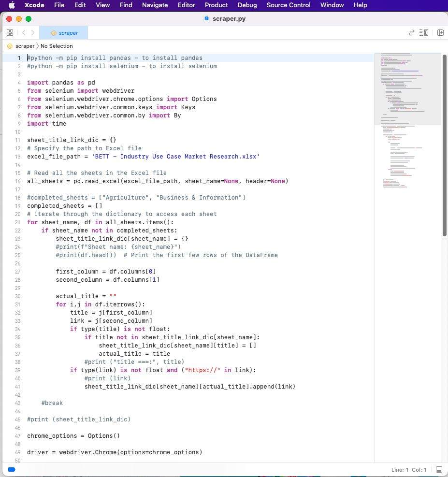The height and width of the screenshot is (477, 448).
Task: Click the 'actual_title = title' line
Action: pos(134,353)
